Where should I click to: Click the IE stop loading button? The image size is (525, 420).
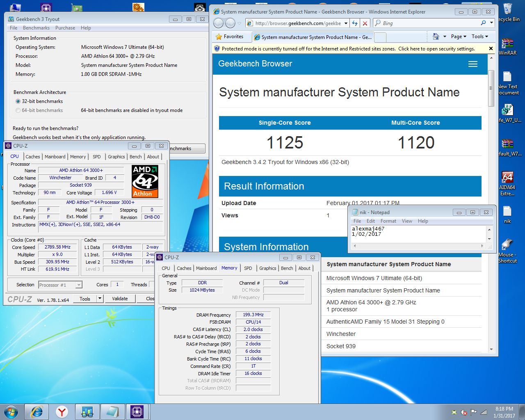pyautogui.click(x=365, y=23)
